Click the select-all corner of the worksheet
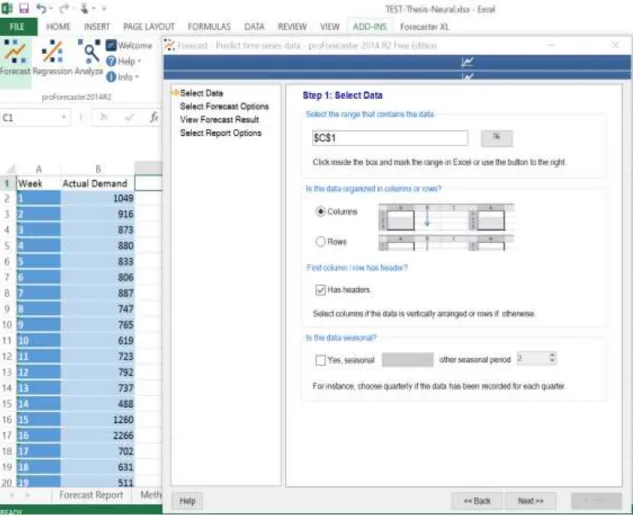The width and height of the screenshot is (633, 516). click(9, 169)
